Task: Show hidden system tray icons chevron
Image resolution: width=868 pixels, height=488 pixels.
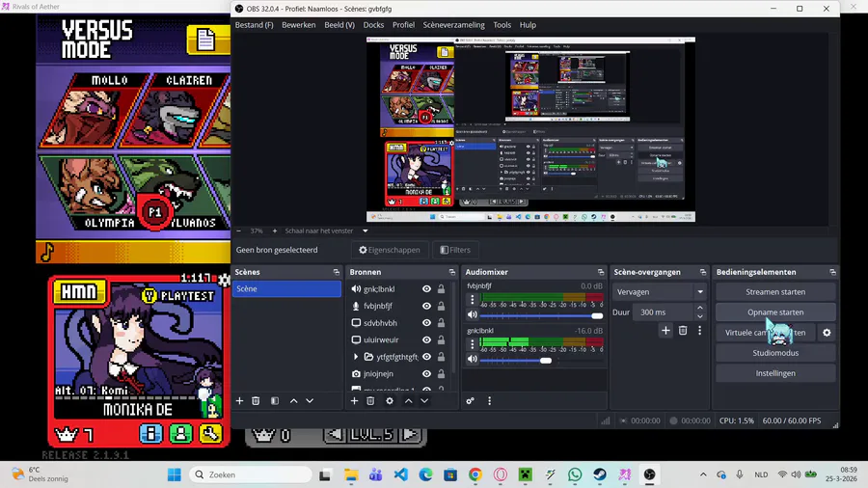Action: [703, 474]
